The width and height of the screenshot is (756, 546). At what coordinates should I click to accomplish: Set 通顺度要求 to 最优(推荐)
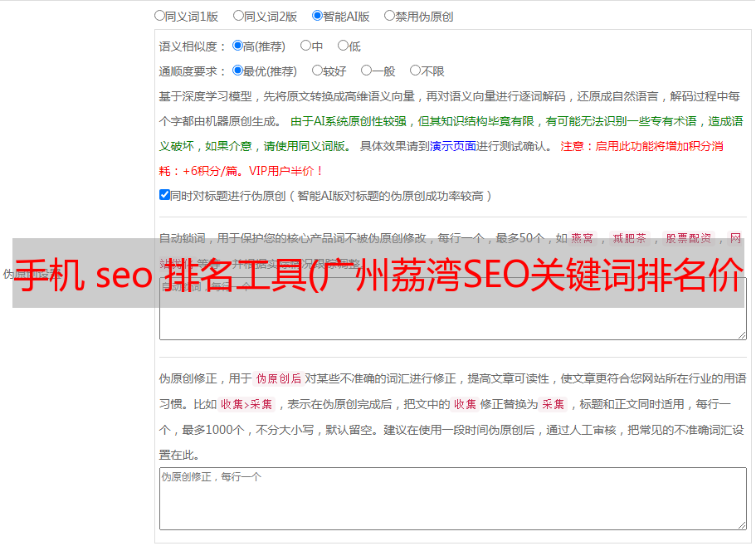[x=237, y=71]
